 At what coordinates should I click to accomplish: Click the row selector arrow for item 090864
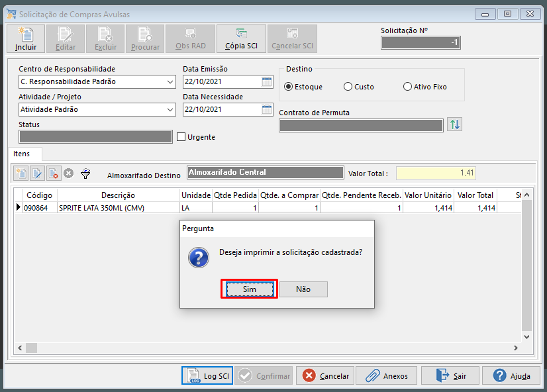point(19,207)
